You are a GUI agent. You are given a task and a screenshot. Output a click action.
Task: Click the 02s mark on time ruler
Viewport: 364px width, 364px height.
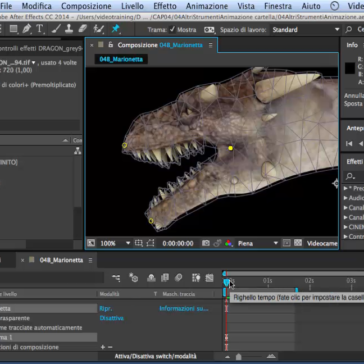click(309, 281)
